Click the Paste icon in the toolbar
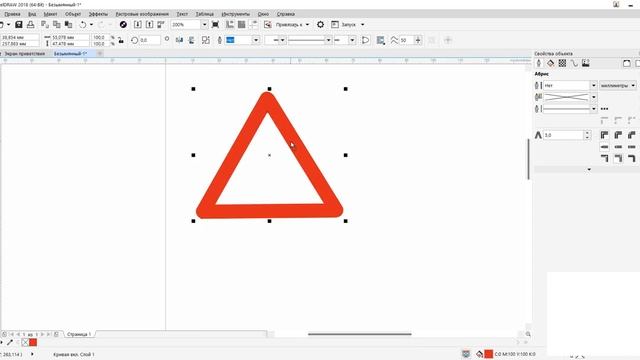 coord(68,25)
